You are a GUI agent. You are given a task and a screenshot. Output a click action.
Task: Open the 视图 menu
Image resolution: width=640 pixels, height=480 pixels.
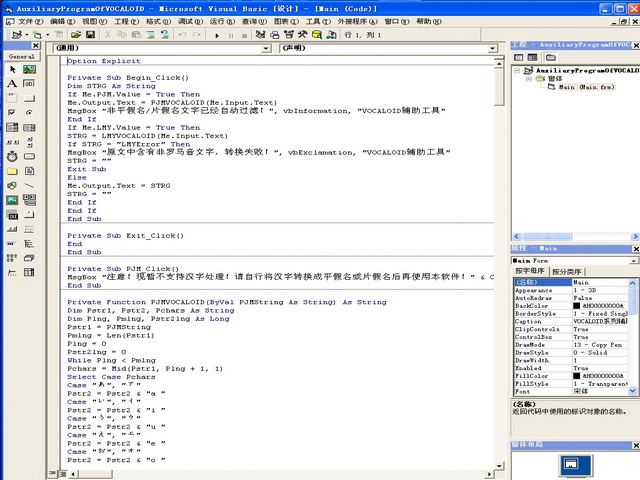pos(95,21)
